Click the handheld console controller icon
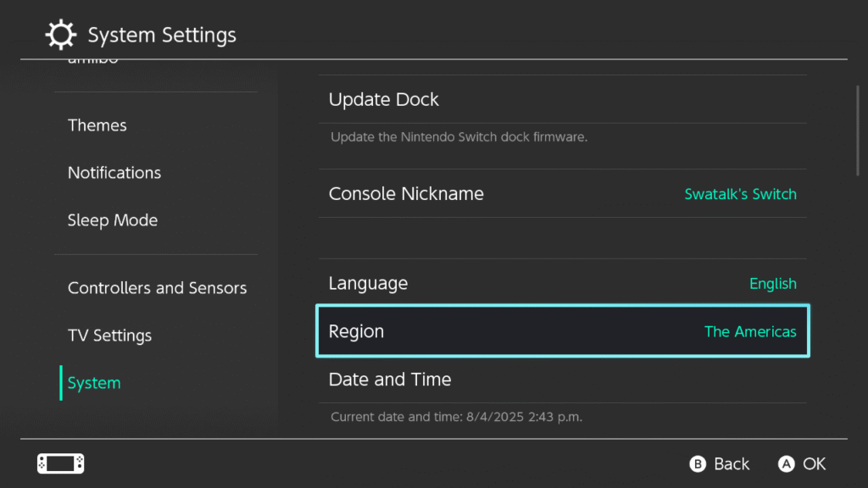This screenshot has height=488, width=868. (61, 463)
